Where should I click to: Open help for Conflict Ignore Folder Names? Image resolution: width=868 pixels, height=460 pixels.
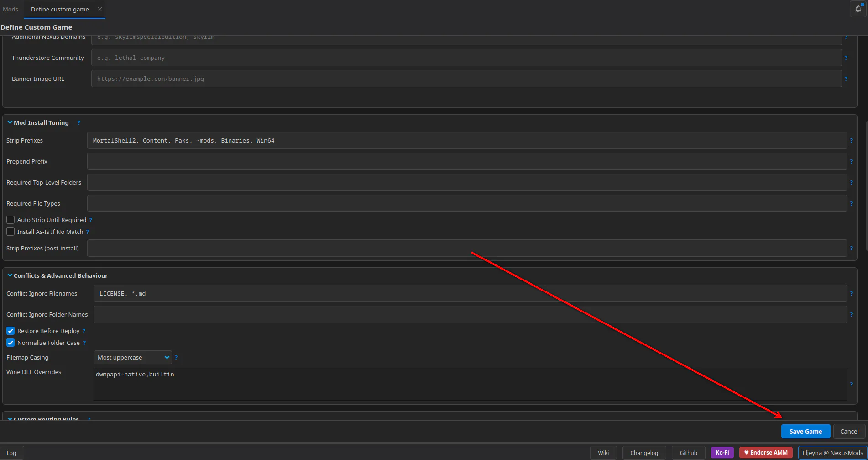(x=851, y=315)
